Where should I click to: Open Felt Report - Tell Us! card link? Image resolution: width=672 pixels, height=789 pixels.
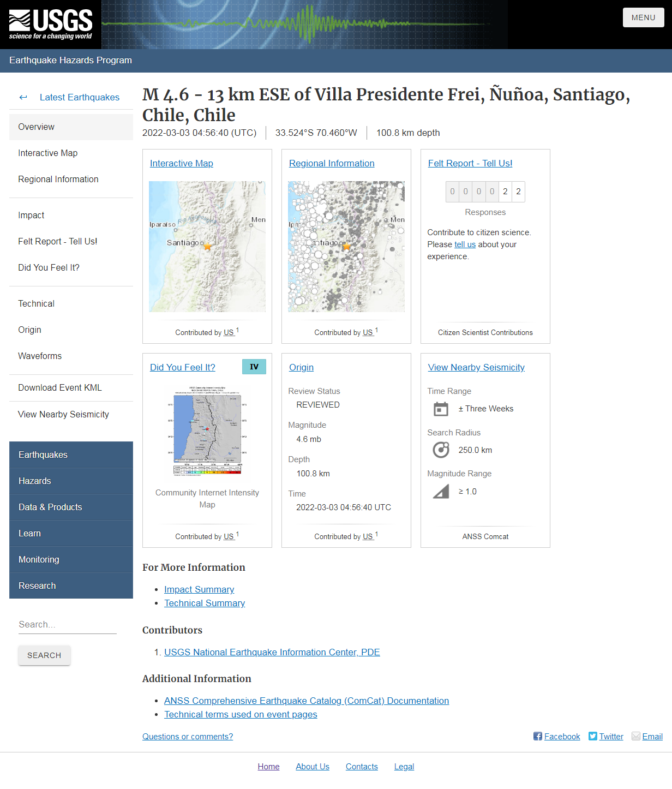click(470, 163)
